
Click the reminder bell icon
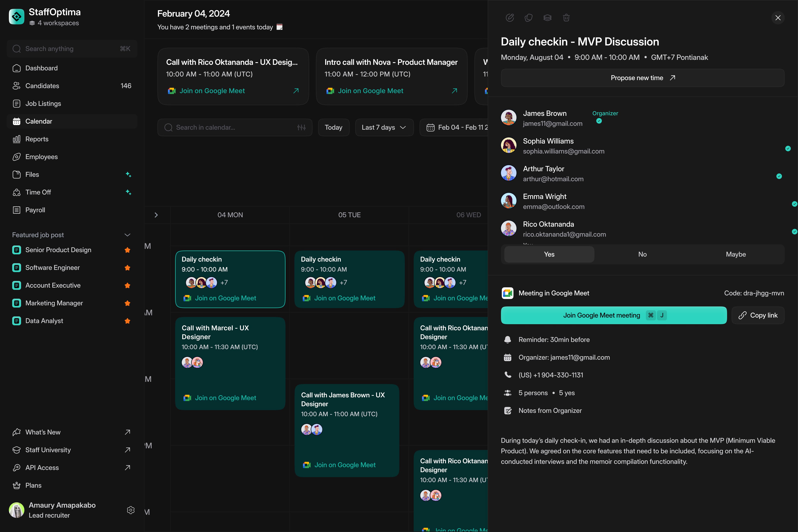508,340
